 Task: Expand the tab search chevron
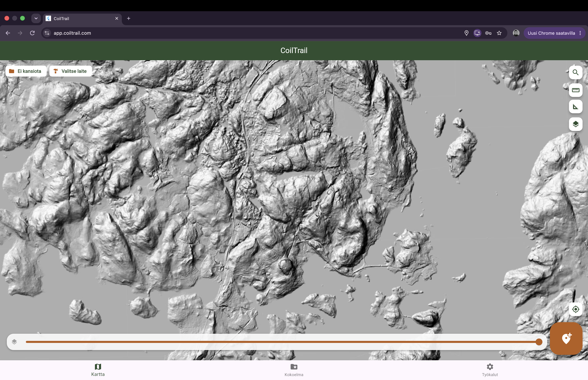36,18
